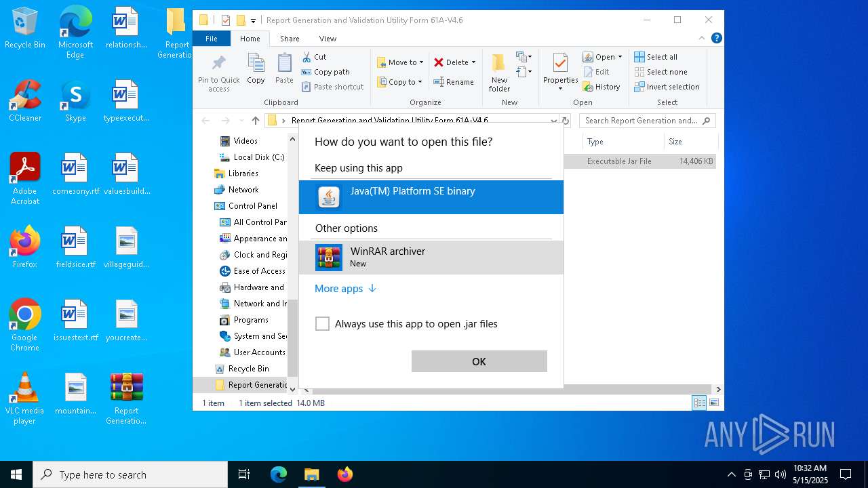This screenshot has width=868, height=488.
Task: Open the File menu tab
Action: [212, 39]
